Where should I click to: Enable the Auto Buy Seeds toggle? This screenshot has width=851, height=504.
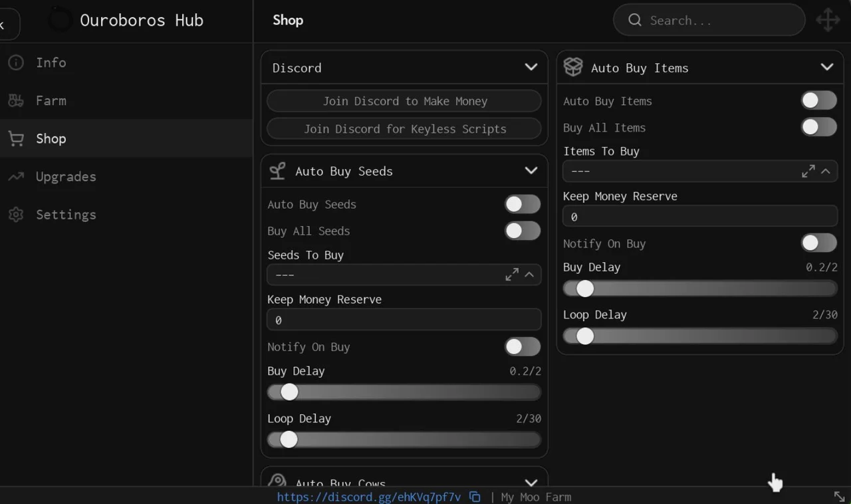tap(523, 204)
